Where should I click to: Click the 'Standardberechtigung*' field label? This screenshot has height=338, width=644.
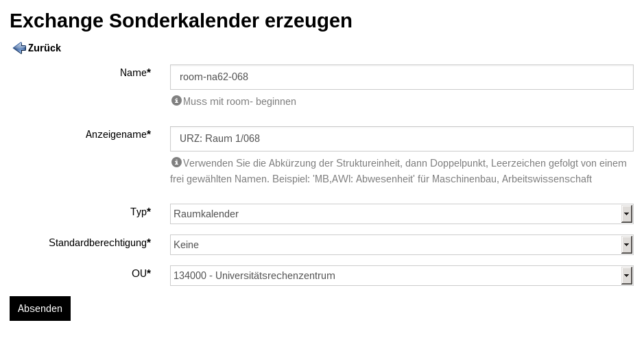pos(100,243)
